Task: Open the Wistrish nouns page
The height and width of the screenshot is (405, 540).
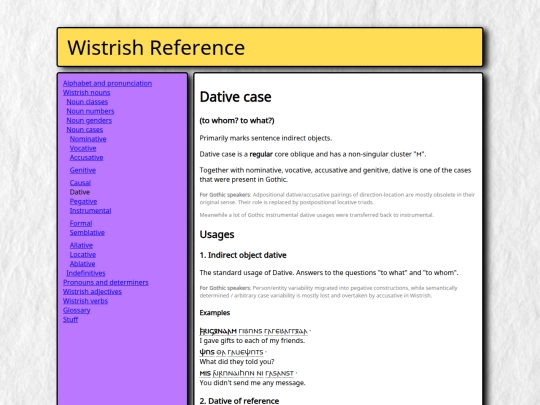Action: pyautogui.click(x=86, y=93)
